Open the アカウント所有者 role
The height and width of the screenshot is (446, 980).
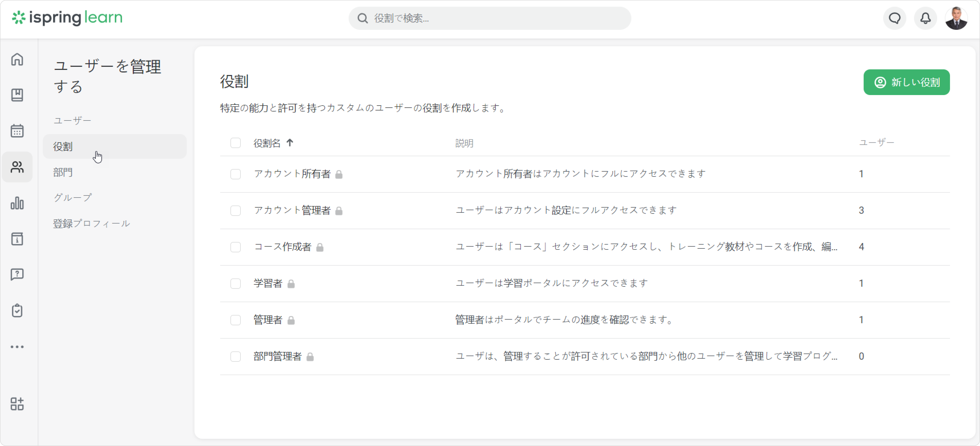292,174
